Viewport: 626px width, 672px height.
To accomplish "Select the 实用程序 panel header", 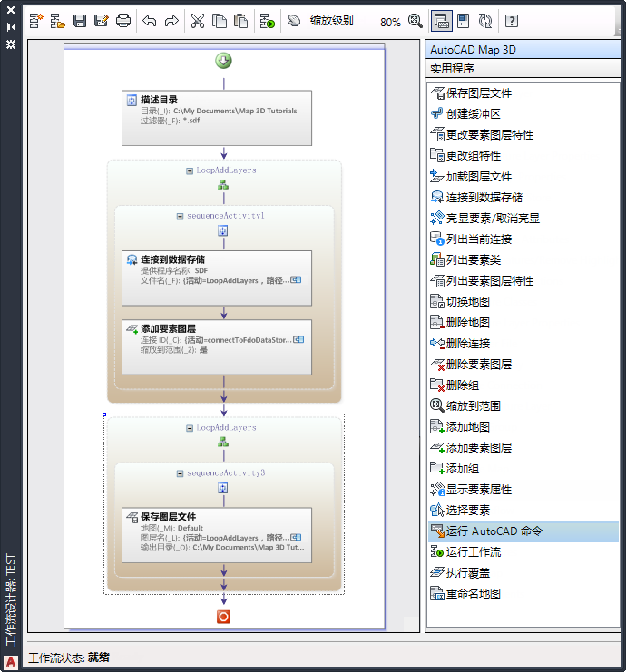I will (523, 68).
